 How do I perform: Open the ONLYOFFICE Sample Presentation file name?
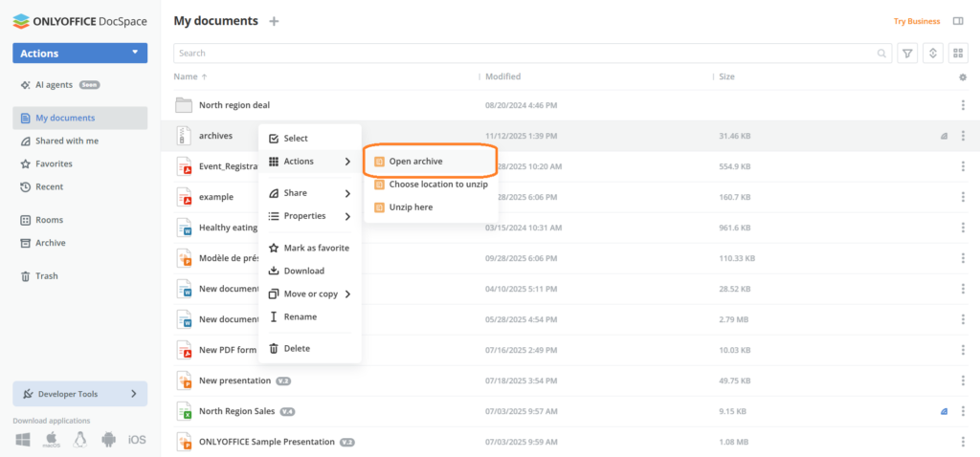click(267, 442)
